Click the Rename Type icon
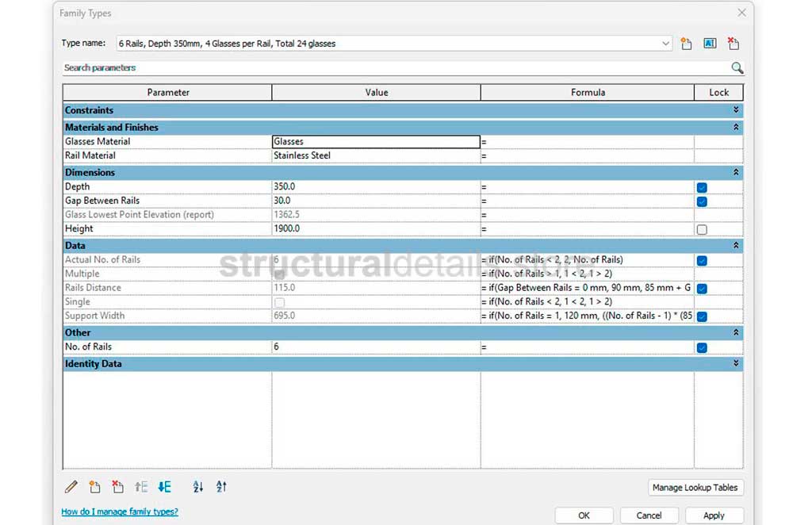Screen dimensions: 812x525 pyautogui.click(x=710, y=44)
